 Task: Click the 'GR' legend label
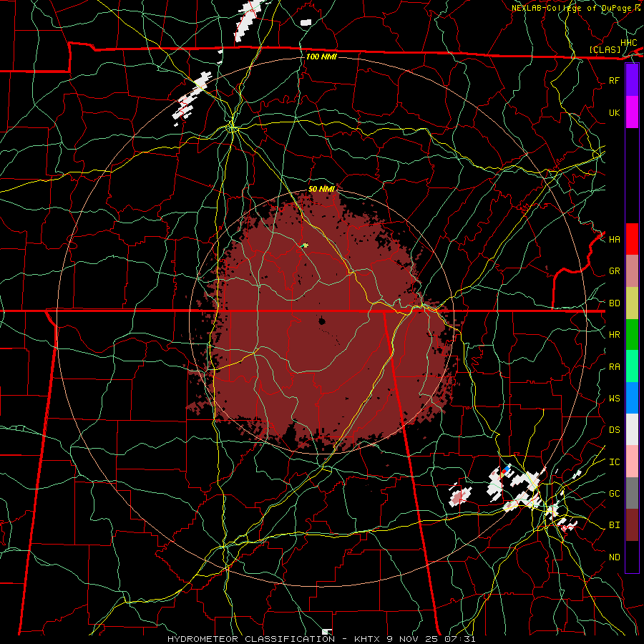point(615,271)
